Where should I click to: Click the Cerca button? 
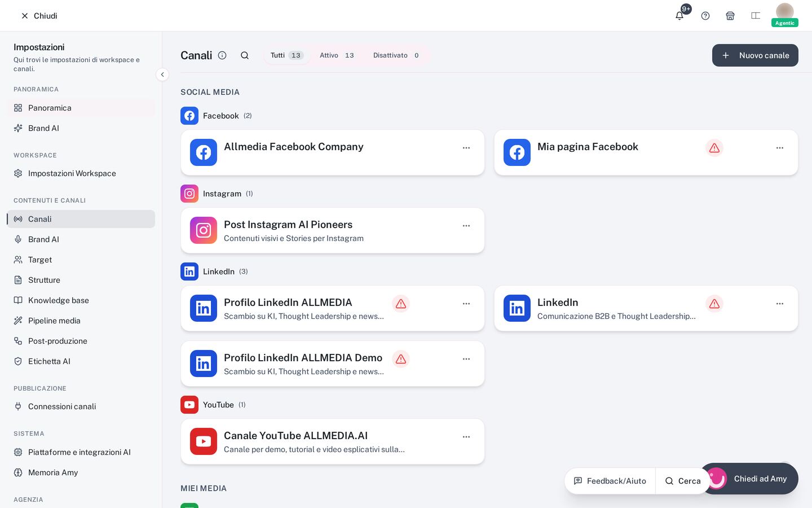(x=683, y=481)
